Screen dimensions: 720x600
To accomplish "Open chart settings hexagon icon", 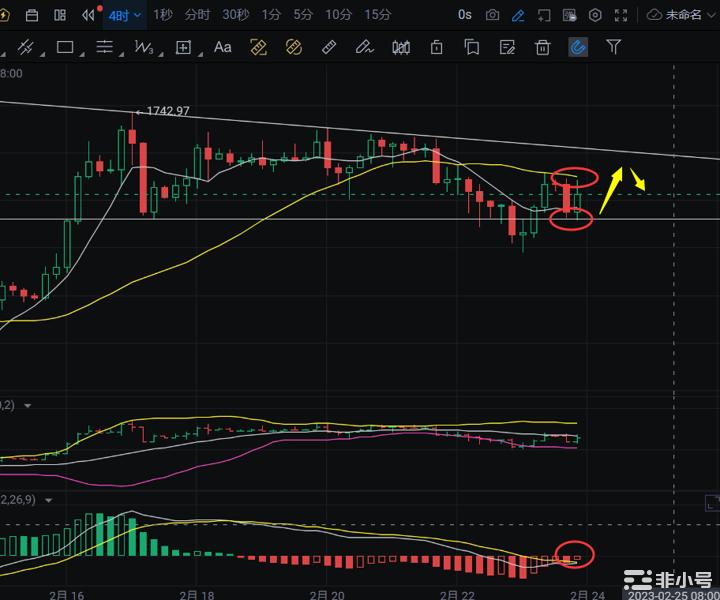I will (x=595, y=15).
